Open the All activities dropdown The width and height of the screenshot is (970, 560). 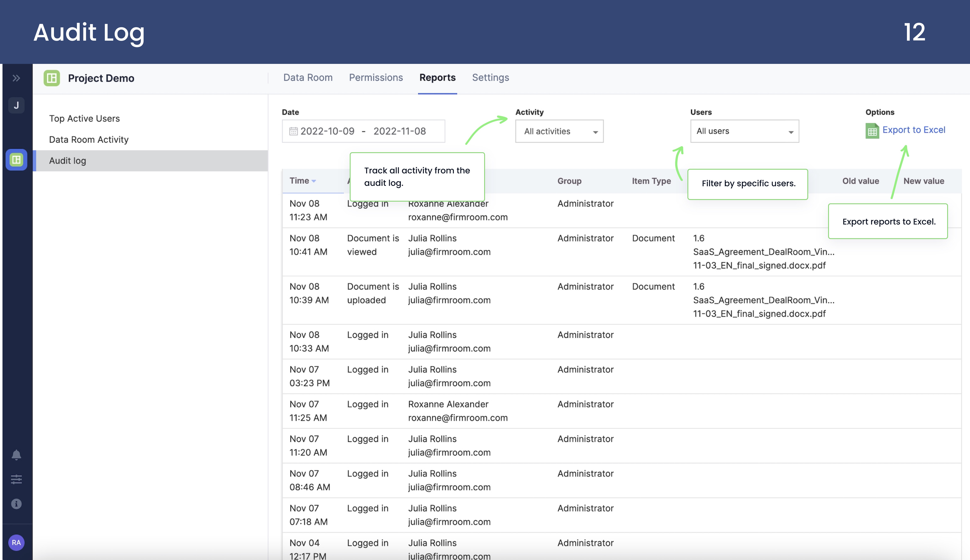tap(559, 131)
